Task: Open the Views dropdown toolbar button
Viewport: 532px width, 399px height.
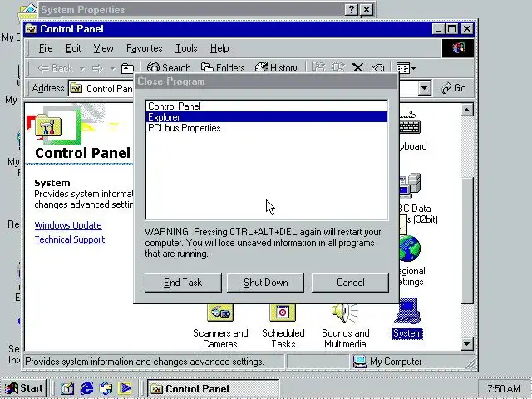Action: (406, 68)
